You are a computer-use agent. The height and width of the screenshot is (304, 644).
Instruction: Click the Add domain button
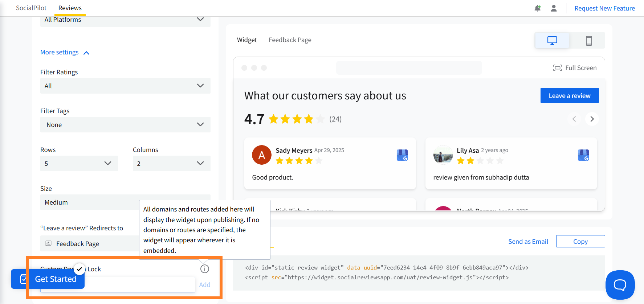pyautogui.click(x=205, y=285)
